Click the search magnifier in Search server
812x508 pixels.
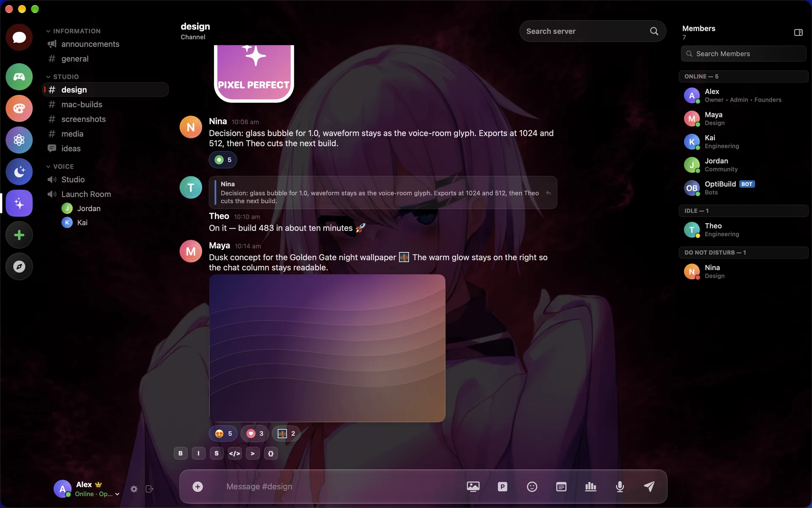[x=654, y=31]
